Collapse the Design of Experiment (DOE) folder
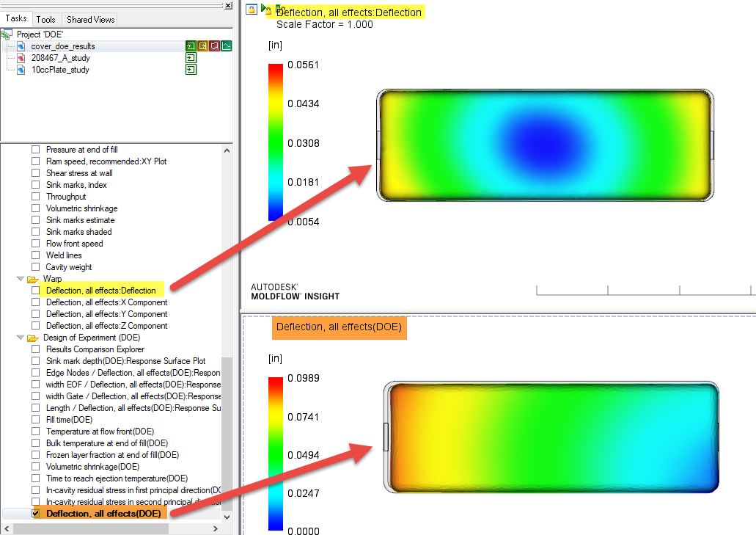 [x=21, y=338]
